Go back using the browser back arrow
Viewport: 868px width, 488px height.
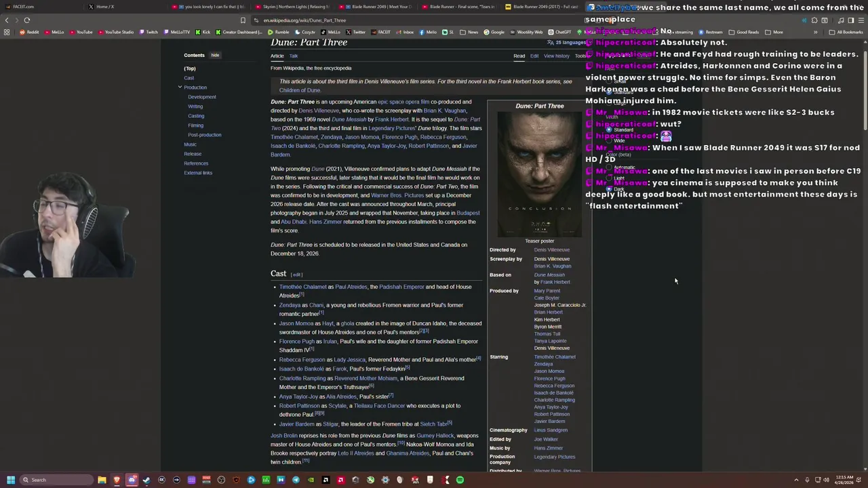point(7,20)
